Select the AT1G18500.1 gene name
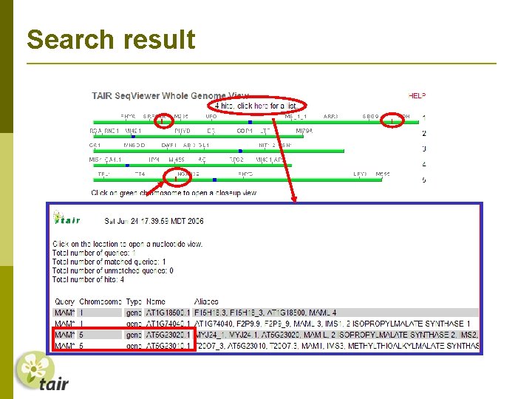The width and height of the screenshot is (532, 399). (x=168, y=313)
